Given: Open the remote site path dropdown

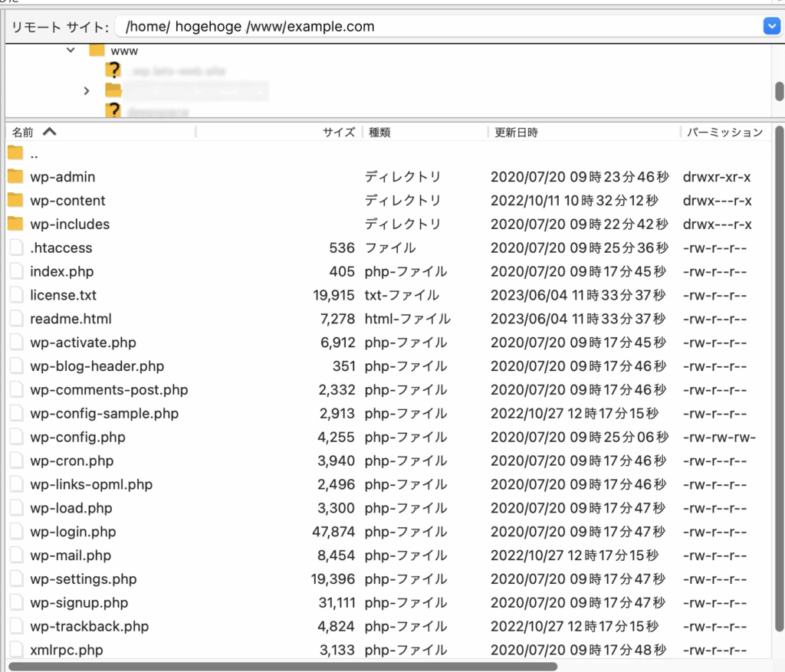Looking at the screenshot, I should click(x=771, y=26).
